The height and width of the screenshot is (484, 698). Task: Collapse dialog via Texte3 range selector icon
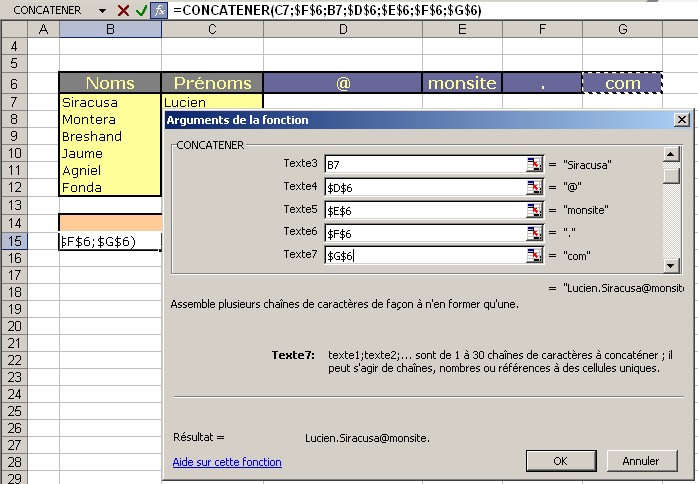pos(535,164)
